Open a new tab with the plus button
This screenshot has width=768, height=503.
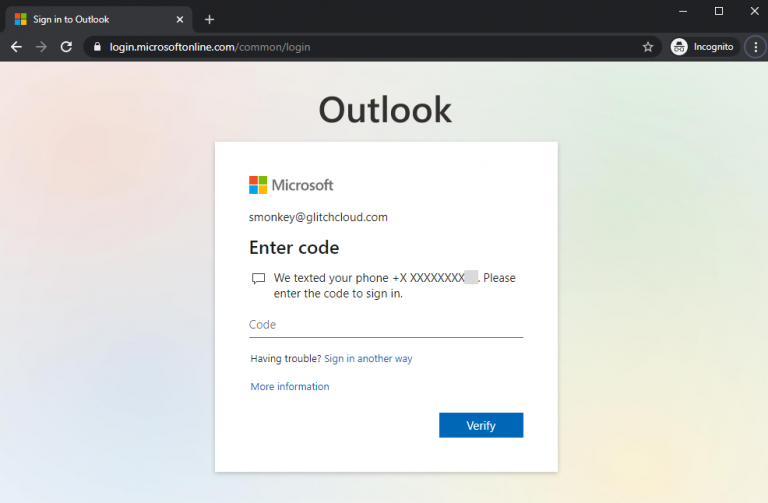(209, 19)
